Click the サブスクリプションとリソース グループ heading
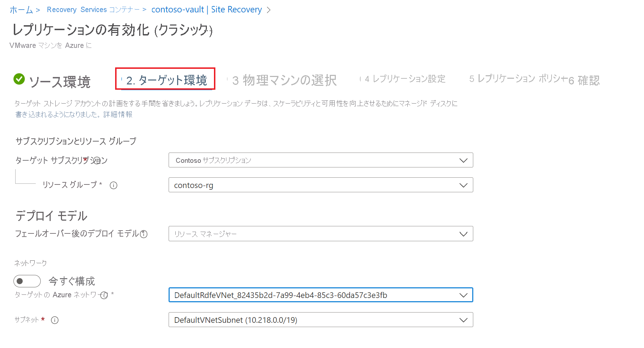This screenshot has height=348, width=644. click(76, 141)
